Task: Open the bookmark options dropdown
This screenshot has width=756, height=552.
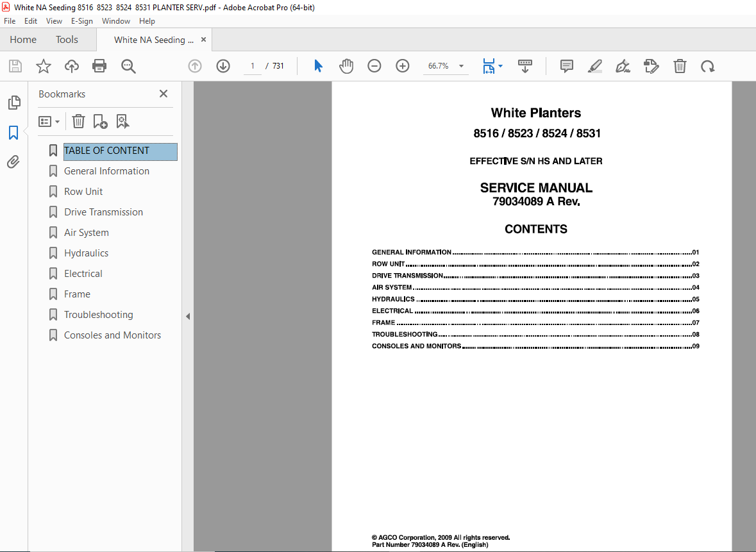Action: click(x=49, y=121)
